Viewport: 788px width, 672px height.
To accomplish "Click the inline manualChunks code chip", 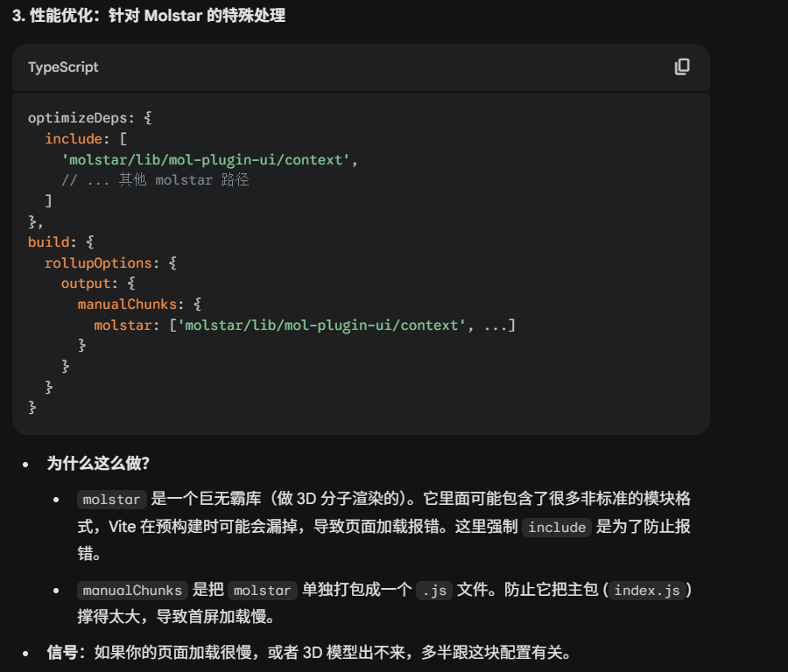I will tap(132, 590).
